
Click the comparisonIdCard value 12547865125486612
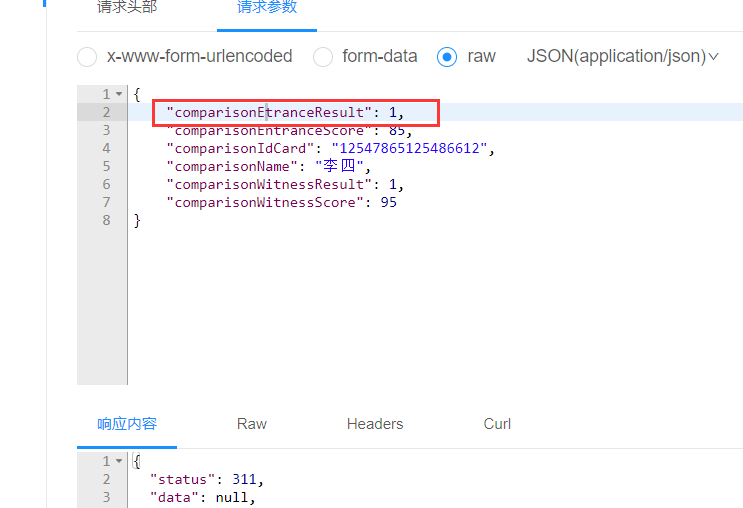click(409, 148)
